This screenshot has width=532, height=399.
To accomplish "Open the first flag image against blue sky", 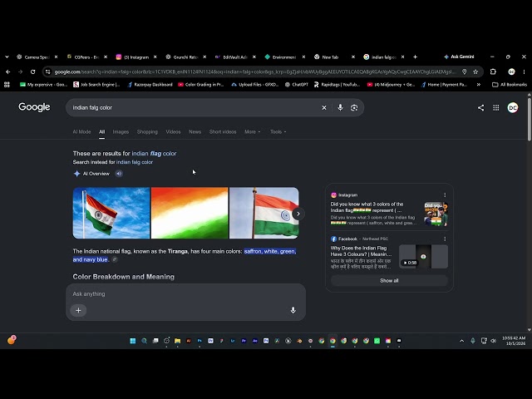I will pyautogui.click(x=111, y=213).
